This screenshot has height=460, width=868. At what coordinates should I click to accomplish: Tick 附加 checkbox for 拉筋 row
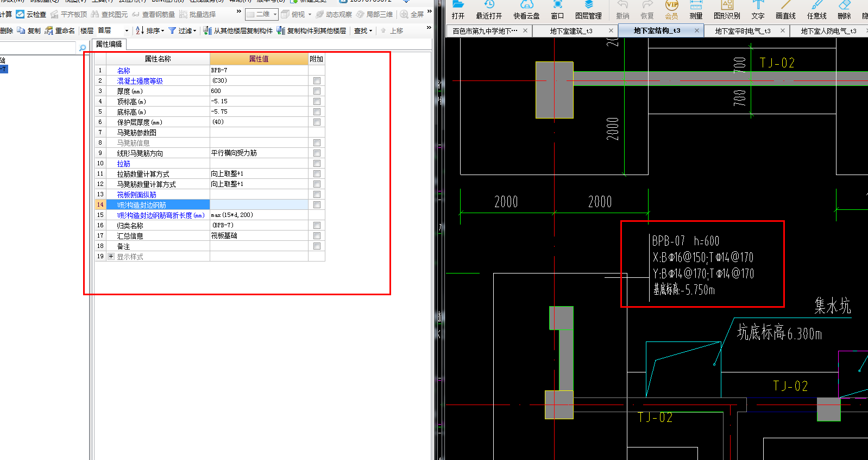[317, 163]
